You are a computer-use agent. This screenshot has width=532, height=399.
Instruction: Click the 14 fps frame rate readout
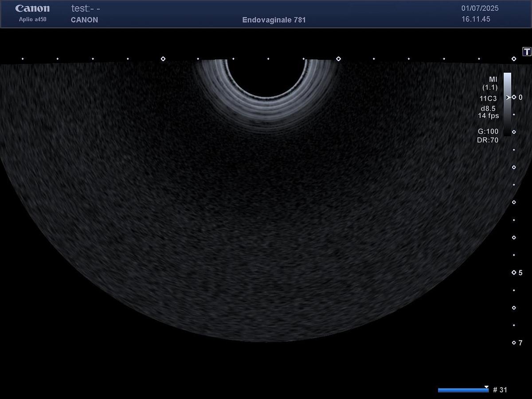coord(488,116)
